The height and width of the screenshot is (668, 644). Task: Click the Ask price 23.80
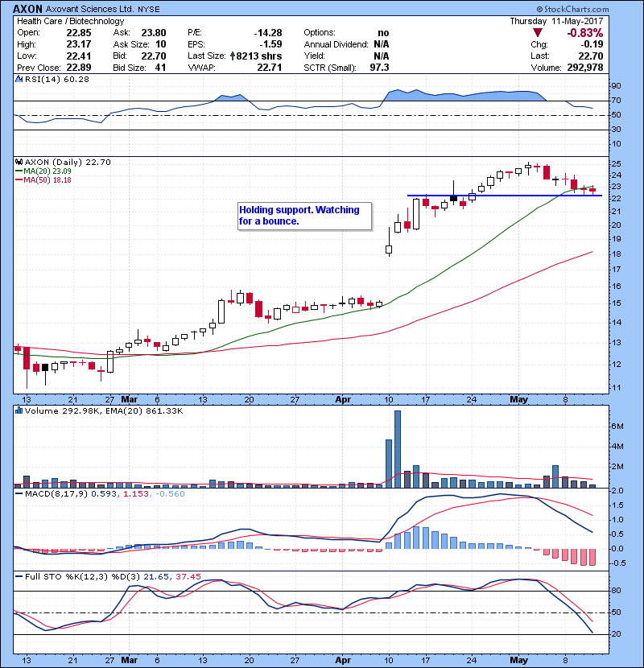[x=154, y=33]
